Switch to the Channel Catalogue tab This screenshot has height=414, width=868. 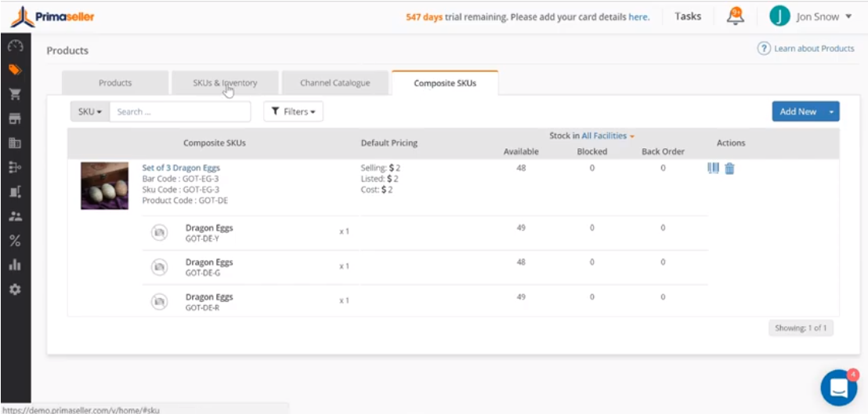pyautogui.click(x=335, y=83)
